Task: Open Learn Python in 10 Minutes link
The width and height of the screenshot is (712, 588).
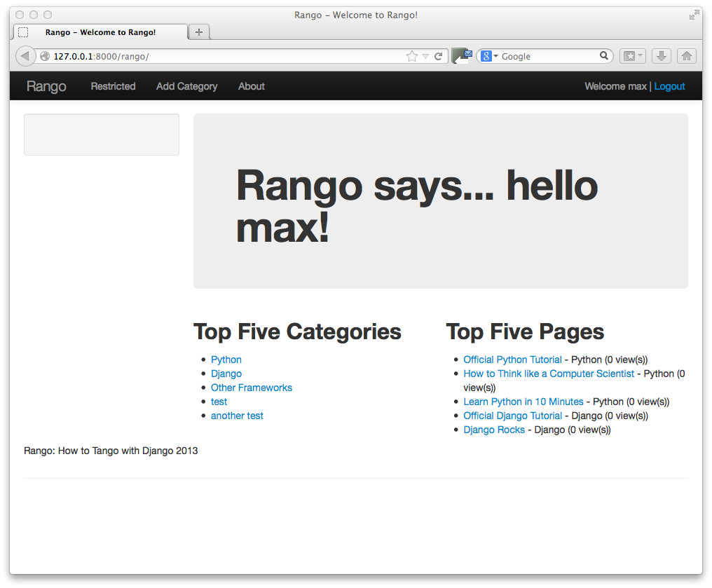Action: tap(523, 402)
